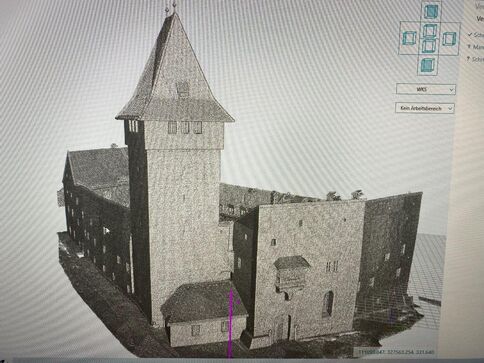Pick the upper center cube in the view cross
This screenshot has width=484, height=363.
point(429,31)
